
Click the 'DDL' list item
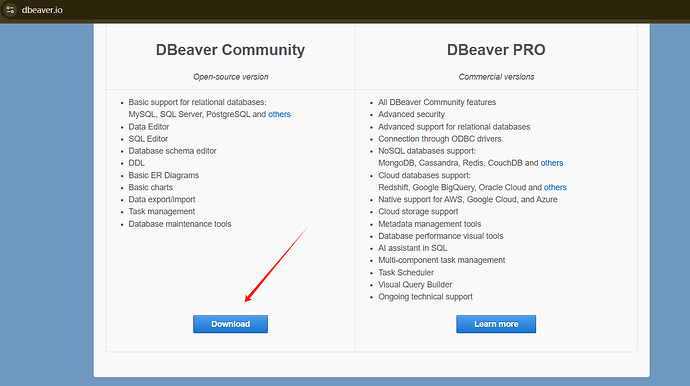pos(136,163)
